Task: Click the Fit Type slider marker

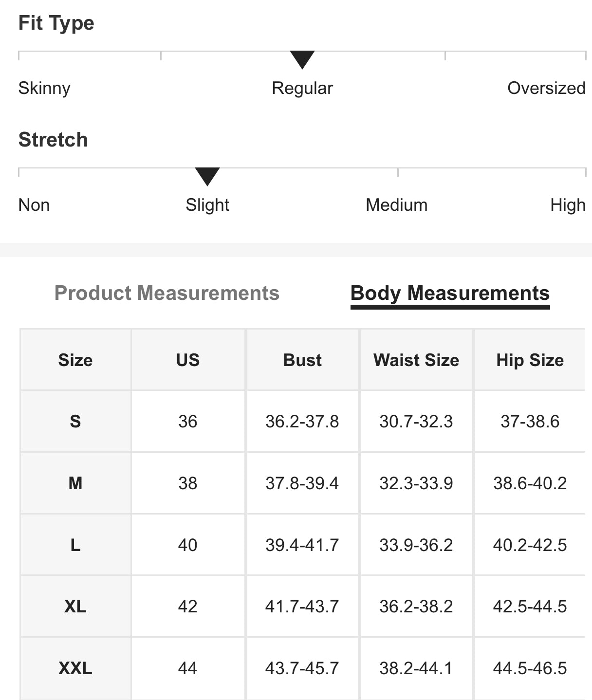Action: click(302, 59)
